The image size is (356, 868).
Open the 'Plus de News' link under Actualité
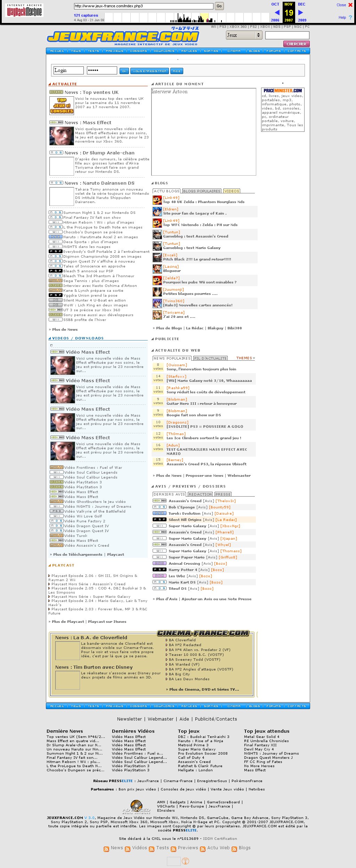65,329
